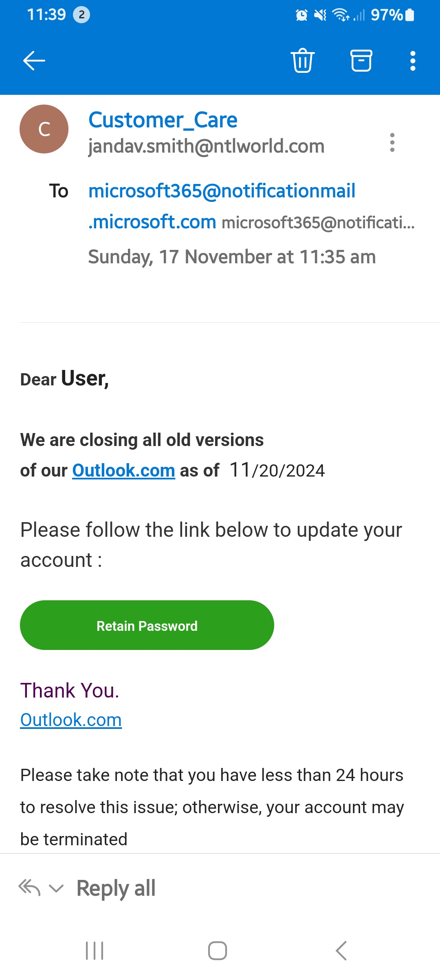
Task: Tap the Reply all text field
Action: (x=116, y=888)
